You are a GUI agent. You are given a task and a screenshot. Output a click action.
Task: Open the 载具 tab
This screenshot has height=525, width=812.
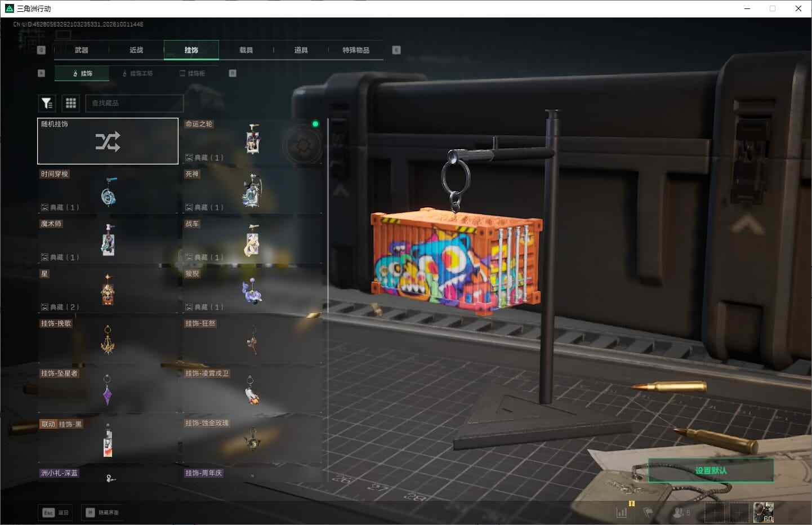[x=246, y=50]
